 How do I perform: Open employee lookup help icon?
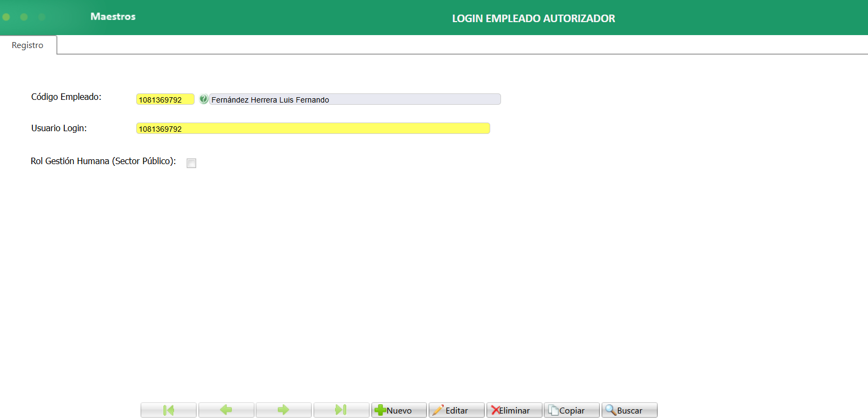coord(204,99)
